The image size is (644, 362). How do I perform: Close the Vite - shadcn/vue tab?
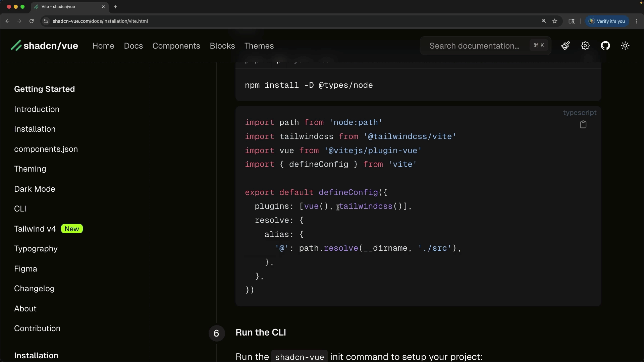pyautogui.click(x=103, y=7)
